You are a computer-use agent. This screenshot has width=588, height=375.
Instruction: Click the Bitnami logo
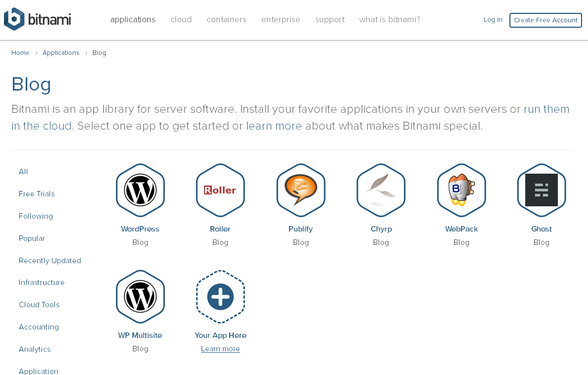[x=38, y=19]
